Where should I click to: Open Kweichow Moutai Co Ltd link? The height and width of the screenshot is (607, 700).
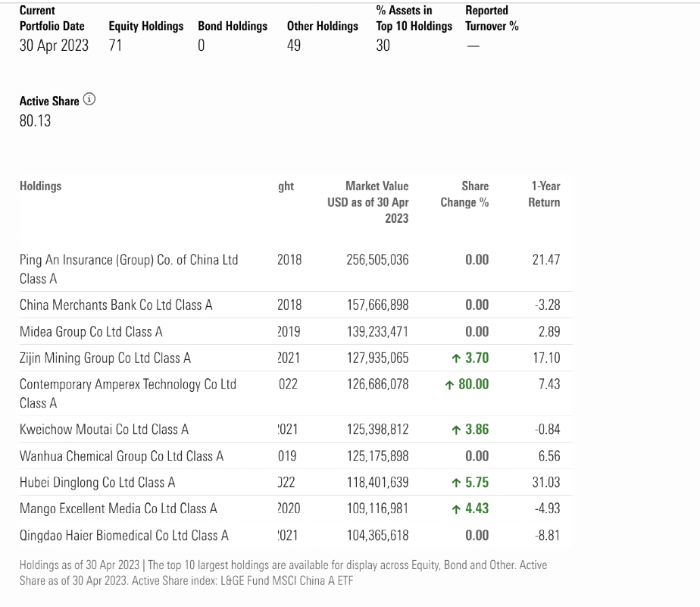pyautogui.click(x=104, y=430)
